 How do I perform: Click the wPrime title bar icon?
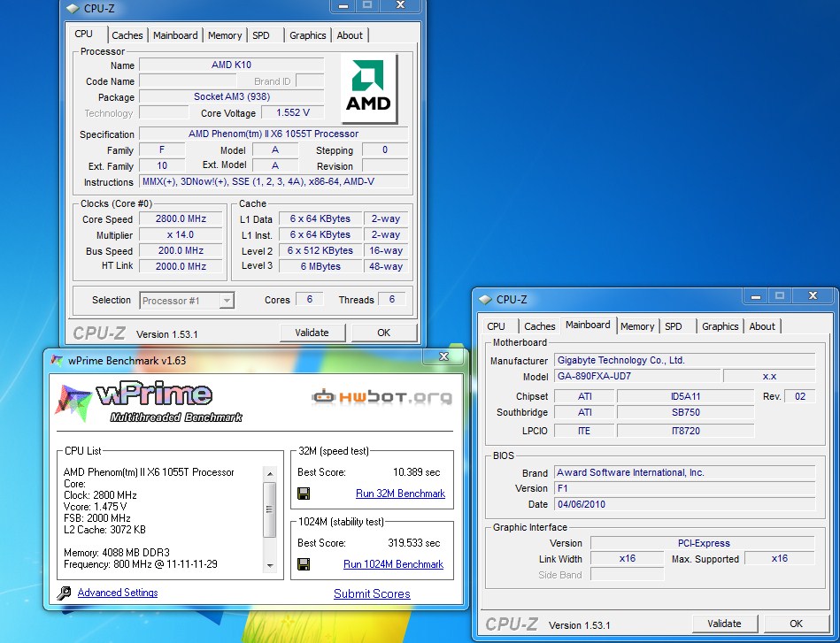[x=57, y=360]
